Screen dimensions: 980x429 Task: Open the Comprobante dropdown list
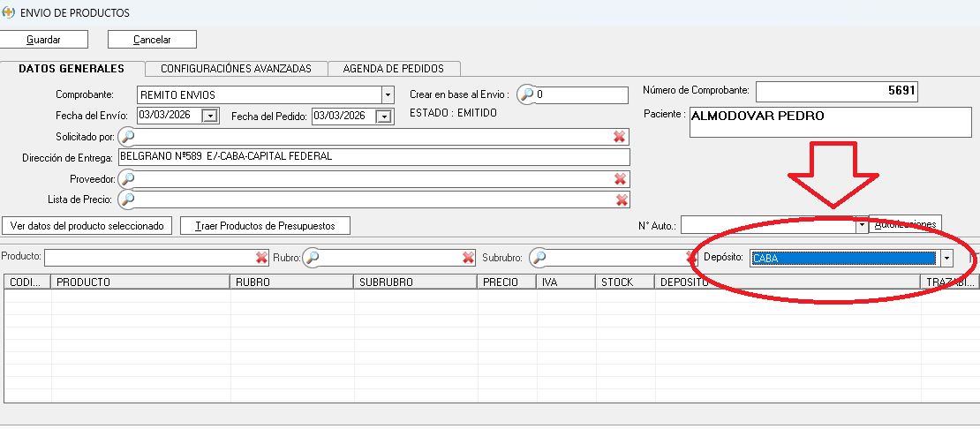[388, 94]
